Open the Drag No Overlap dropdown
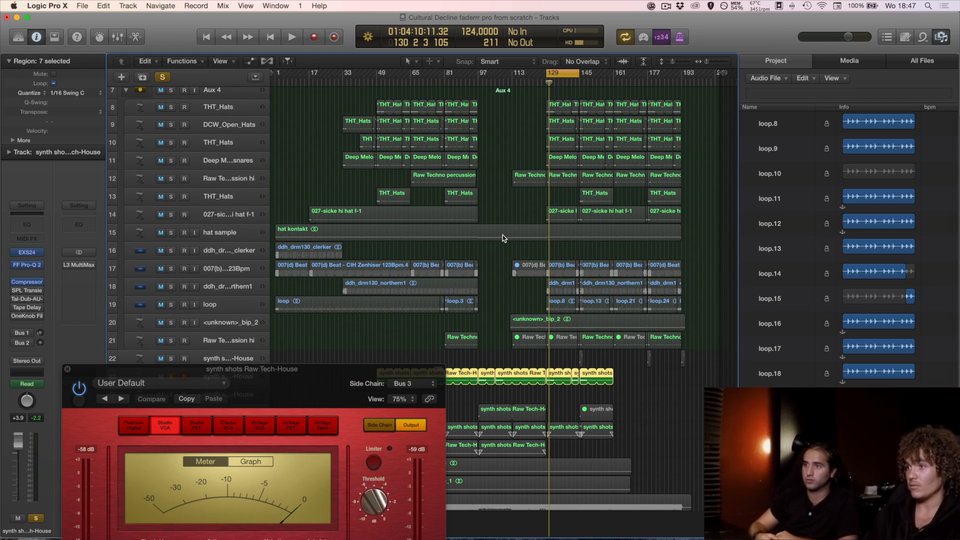The image size is (960, 540). coord(586,62)
